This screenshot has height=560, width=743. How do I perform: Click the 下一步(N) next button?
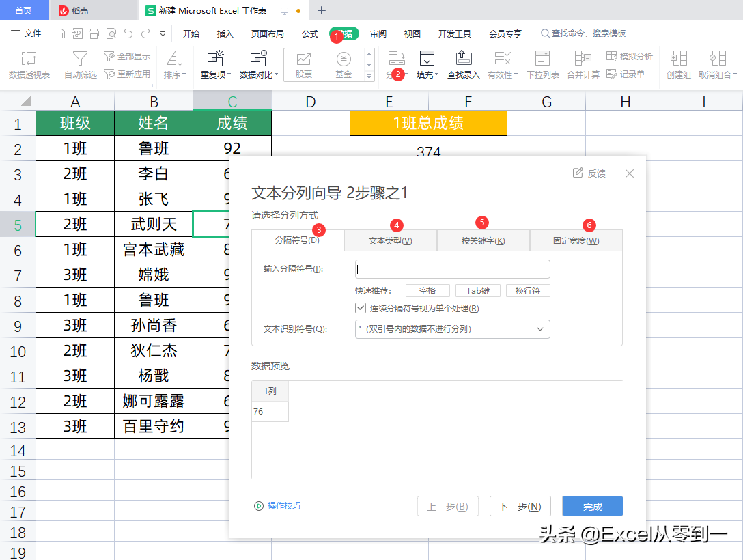520,507
